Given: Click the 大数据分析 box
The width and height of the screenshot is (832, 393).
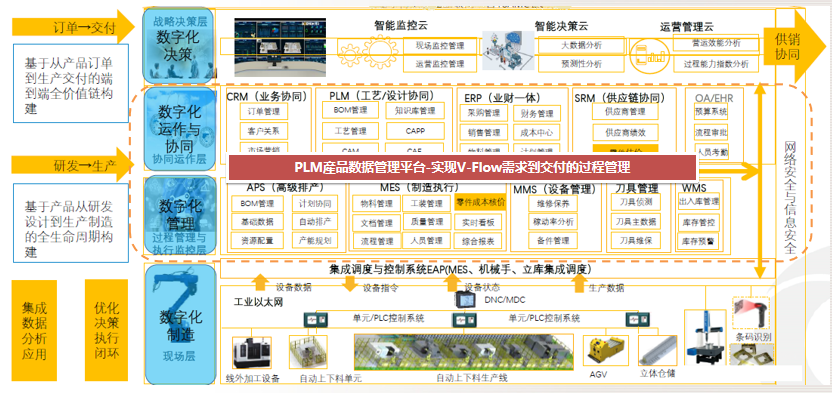Looking at the screenshot, I should [582, 46].
